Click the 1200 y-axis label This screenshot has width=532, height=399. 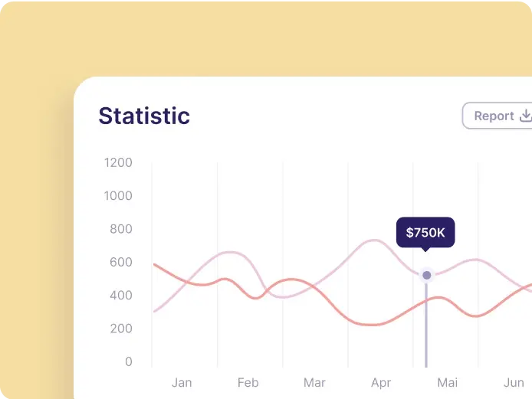coord(118,162)
